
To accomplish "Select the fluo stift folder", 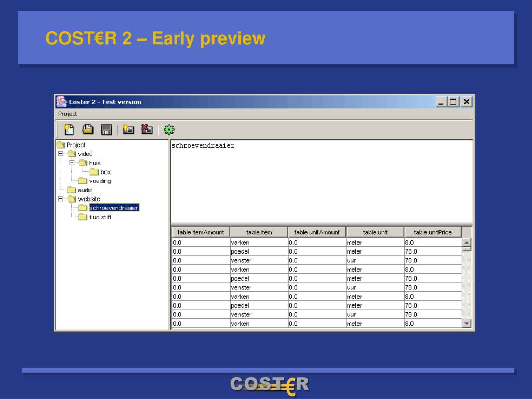I will (100, 217).
